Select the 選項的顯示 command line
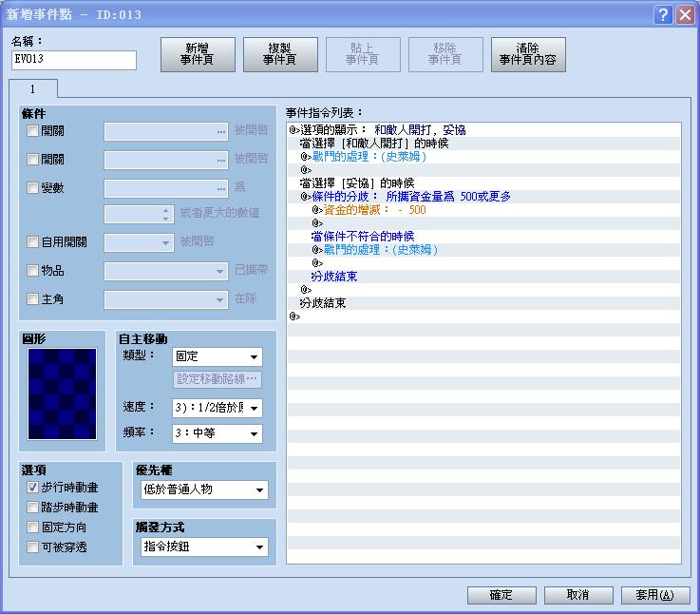Screen dimensions: 700x614 484,130
